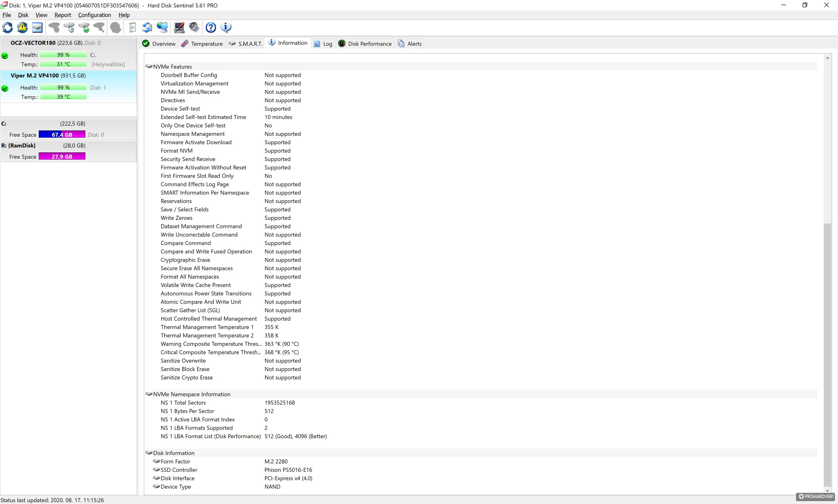Click the Viper 39 °C temperature bar
The height and width of the screenshot is (504, 838).
[63, 97]
